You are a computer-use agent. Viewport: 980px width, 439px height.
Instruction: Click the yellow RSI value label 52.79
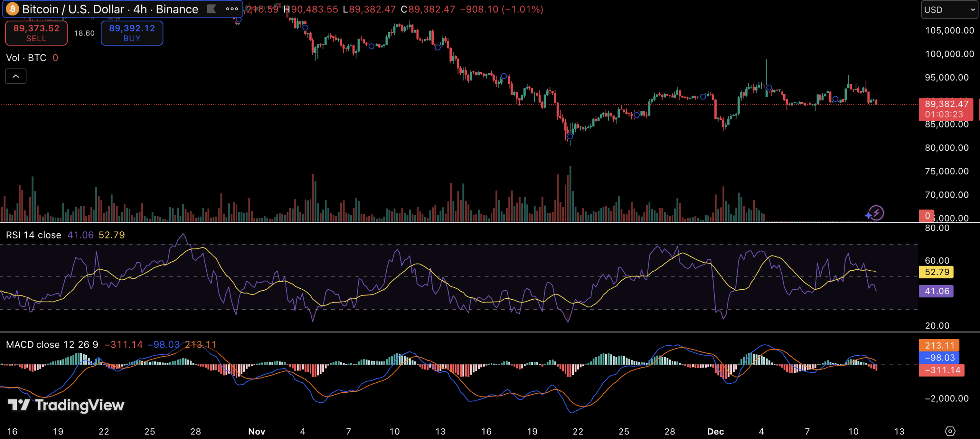tap(936, 272)
